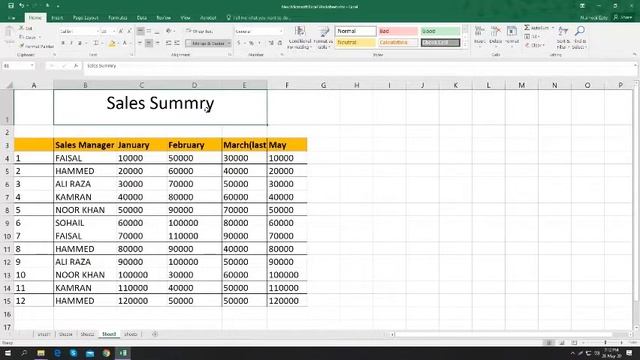Toggle Top Align in Alignment group
Viewport: 640px width, 360px height.
(140, 31)
